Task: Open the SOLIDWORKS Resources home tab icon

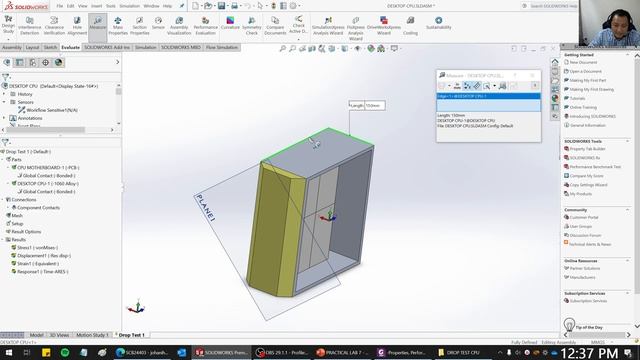Action: point(555,62)
